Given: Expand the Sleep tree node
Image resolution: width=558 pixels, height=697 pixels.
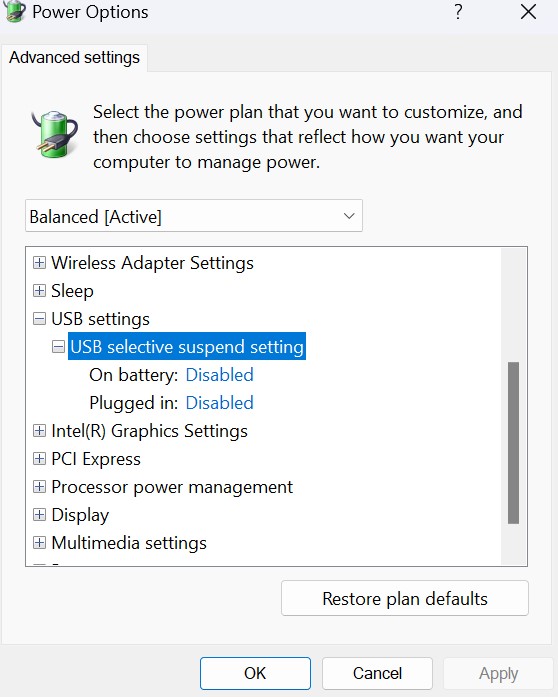Looking at the screenshot, I should pos(39,291).
